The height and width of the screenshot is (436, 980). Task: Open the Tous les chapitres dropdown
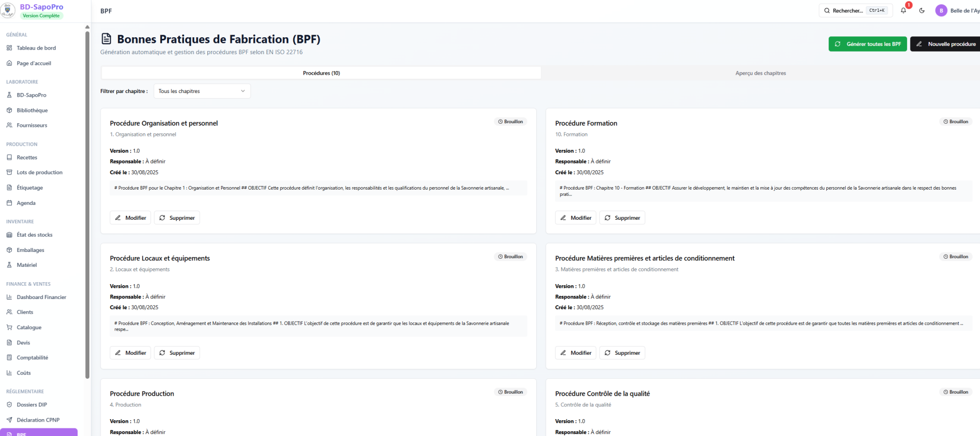pos(202,91)
